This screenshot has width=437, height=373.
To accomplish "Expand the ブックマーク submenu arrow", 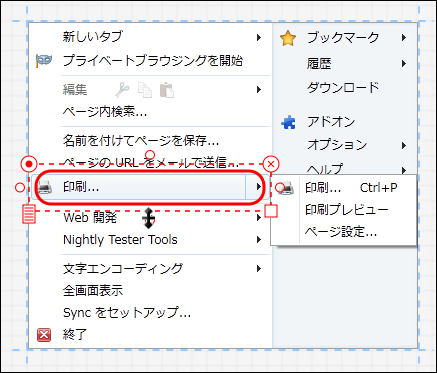I will pyautogui.click(x=404, y=37).
